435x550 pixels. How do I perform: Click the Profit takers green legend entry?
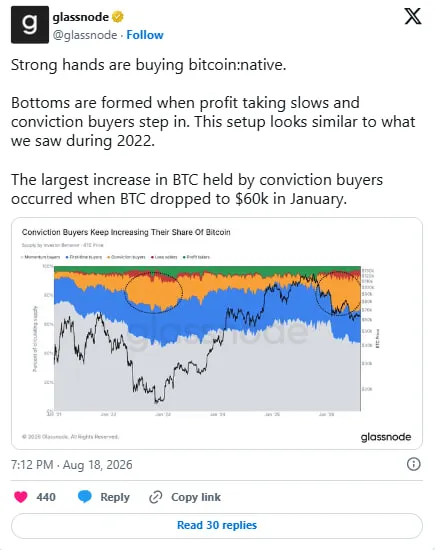click(x=196, y=257)
